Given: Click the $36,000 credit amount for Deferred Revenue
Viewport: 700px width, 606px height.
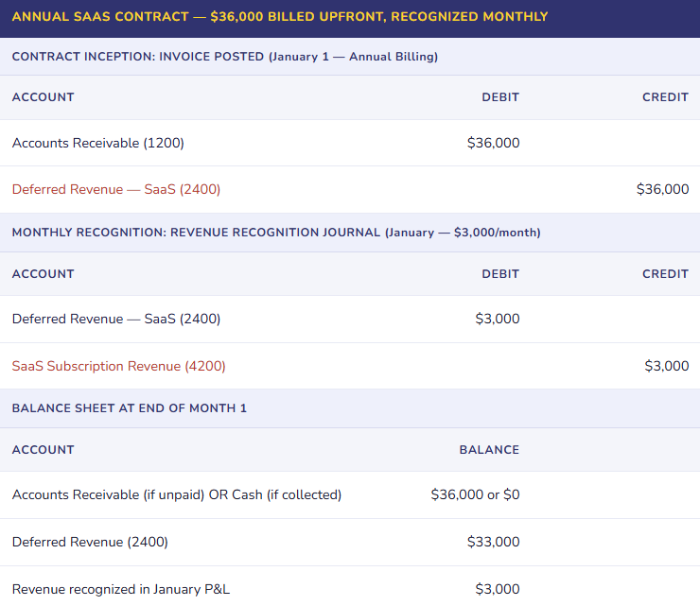Looking at the screenshot, I should coord(662,190).
